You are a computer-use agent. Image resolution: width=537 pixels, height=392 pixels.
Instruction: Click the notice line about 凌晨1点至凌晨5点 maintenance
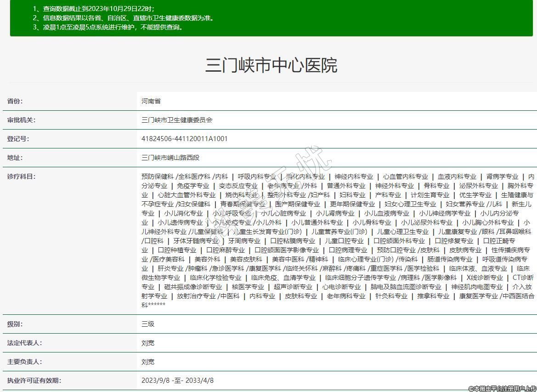108,27
